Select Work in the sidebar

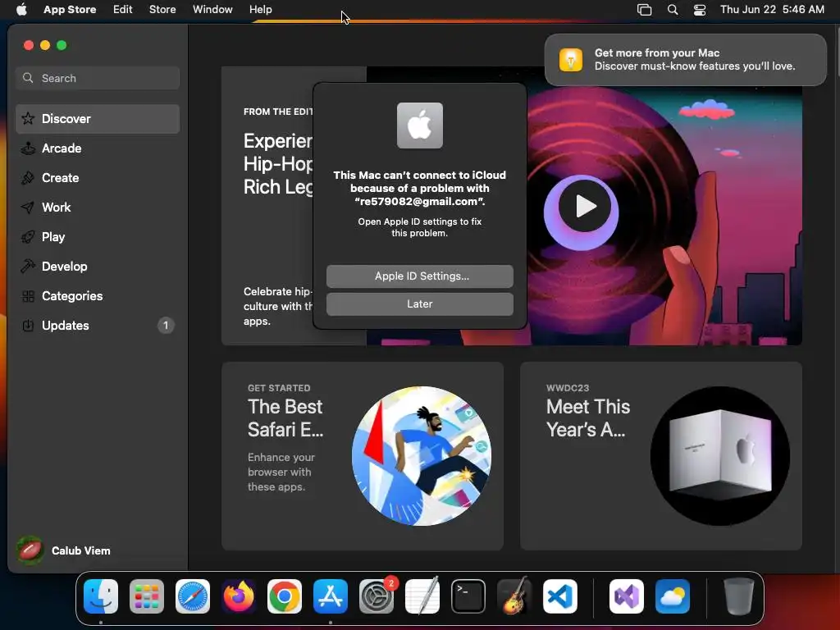98,208
